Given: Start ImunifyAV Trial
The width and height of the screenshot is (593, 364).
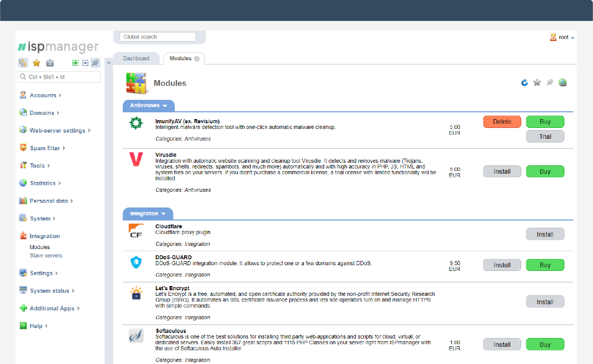Looking at the screenshot, I should click(545, 136).
